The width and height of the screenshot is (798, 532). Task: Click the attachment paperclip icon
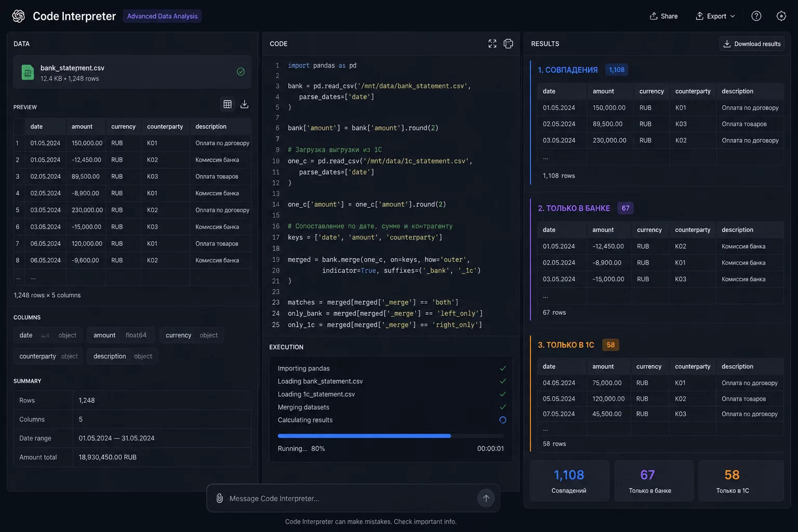coord(220,498)
